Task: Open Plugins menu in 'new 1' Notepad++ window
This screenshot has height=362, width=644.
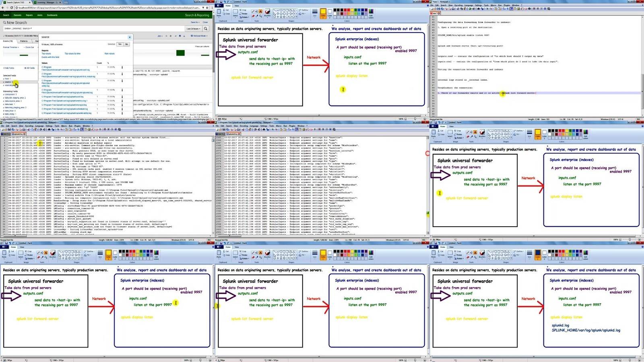Action: pyautogui.click(x=507, y=5)
